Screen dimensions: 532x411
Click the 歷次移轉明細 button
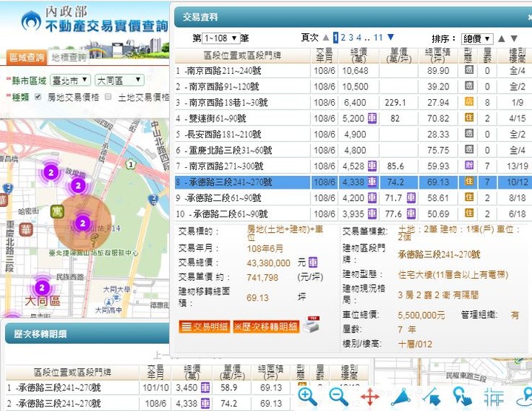pyautogui.click(x=266, y=327)
